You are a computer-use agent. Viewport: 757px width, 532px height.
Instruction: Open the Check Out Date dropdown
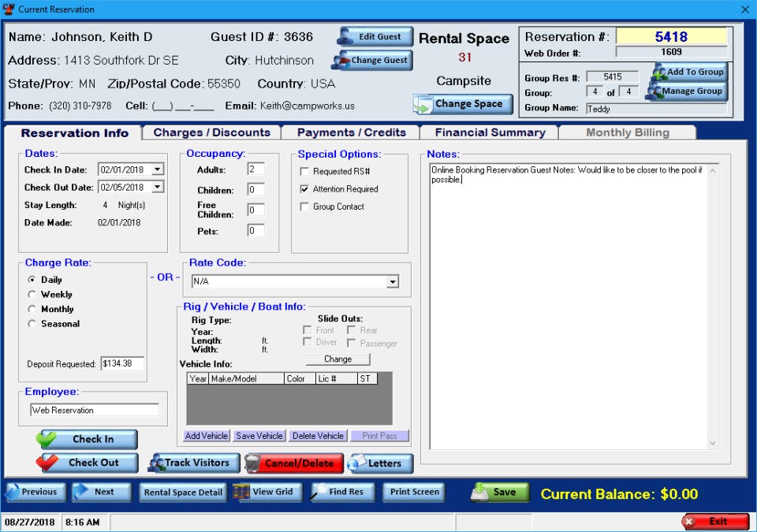click(158, 187)
